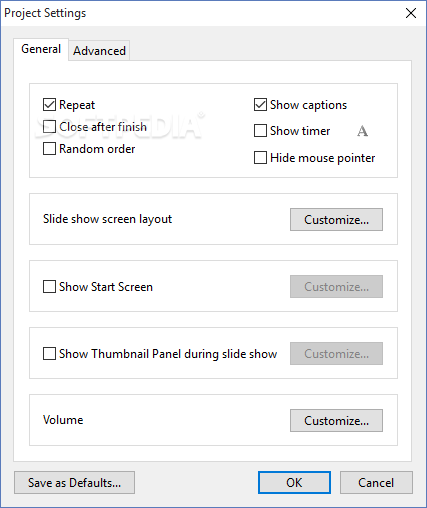The height and width of the screenshot is (508, 427).
Task: Dismiss the dialog with Cancel
Action: point(376,483)
